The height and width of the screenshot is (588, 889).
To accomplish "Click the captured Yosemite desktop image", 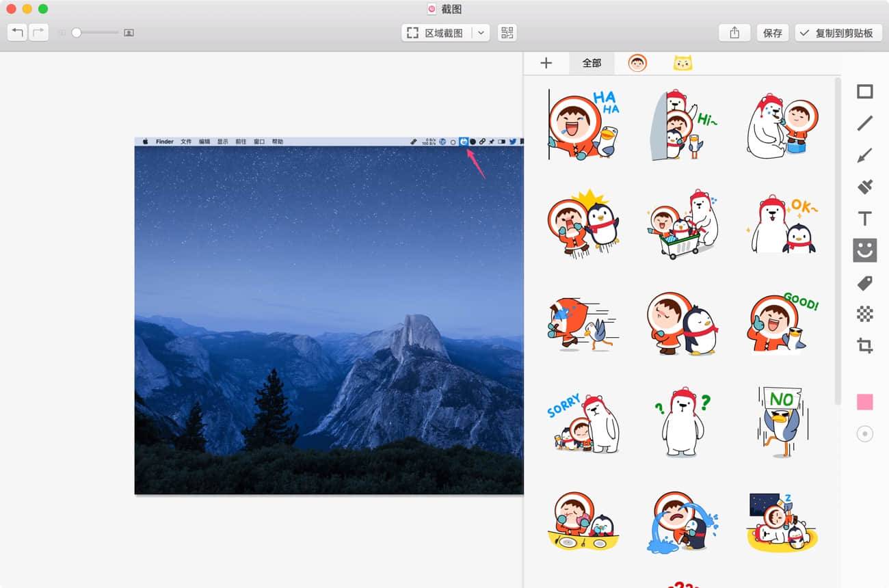I will [329, 315].
